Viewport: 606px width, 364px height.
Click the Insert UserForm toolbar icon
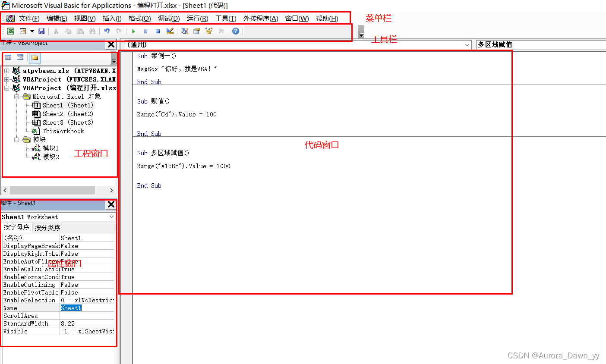(x=23, y=31)
